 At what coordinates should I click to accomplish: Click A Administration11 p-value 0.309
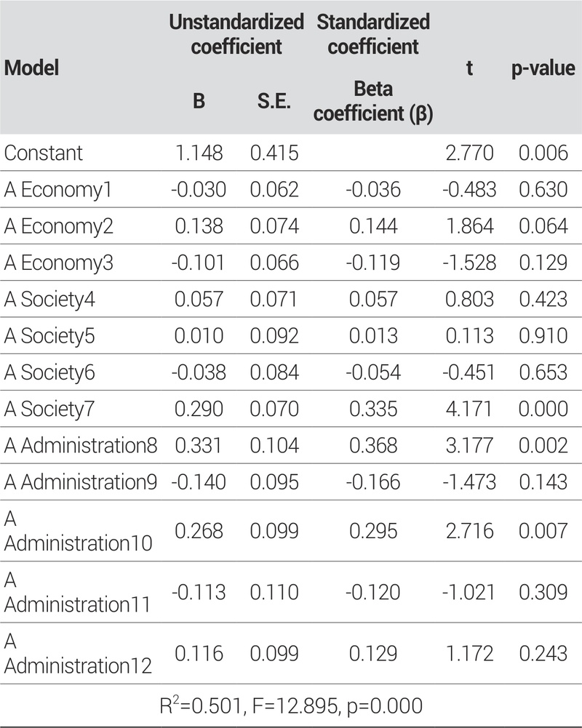pos(542,593)
